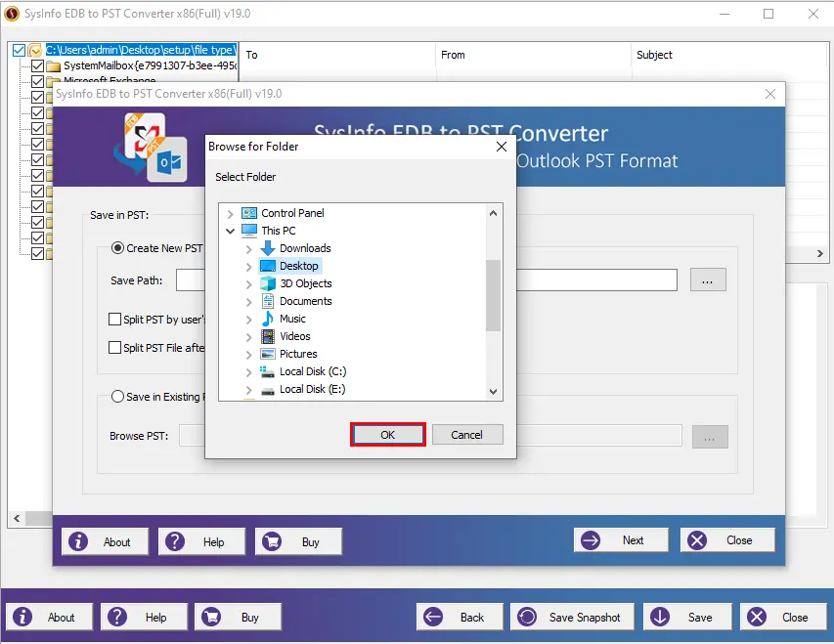The height and width of the screenshot is (644, 834).
Task: Expand the 3D Objects folder
Action: [x=249, y=284]
